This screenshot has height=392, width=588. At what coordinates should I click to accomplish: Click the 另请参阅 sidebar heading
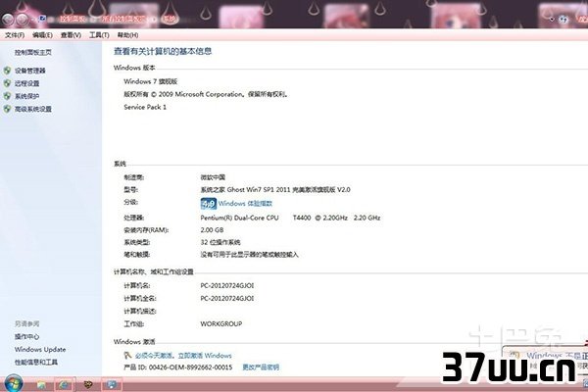click(x=27, y=323)
